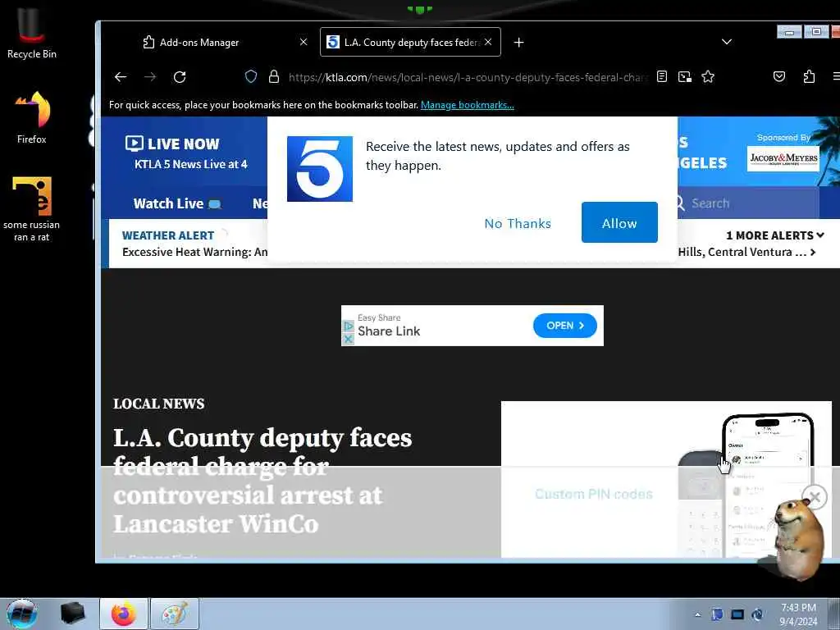Click Allow to enable notifications
Viewport: 840px width, 630px height.
coord(619,222)
